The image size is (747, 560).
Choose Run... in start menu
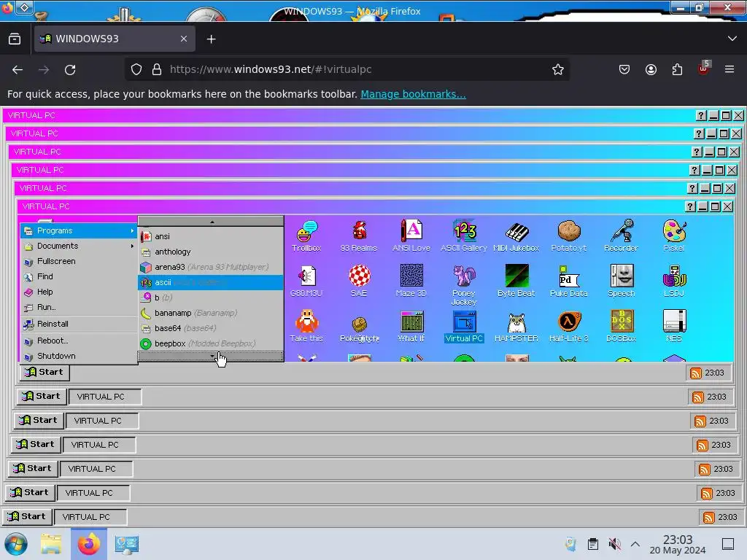(x=79, y=307)
